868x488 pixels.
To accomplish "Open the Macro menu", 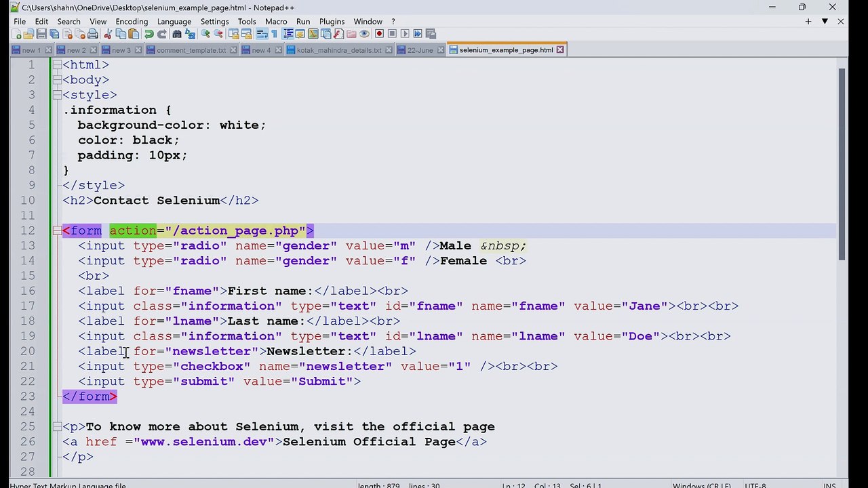I will tap(276, 22).
